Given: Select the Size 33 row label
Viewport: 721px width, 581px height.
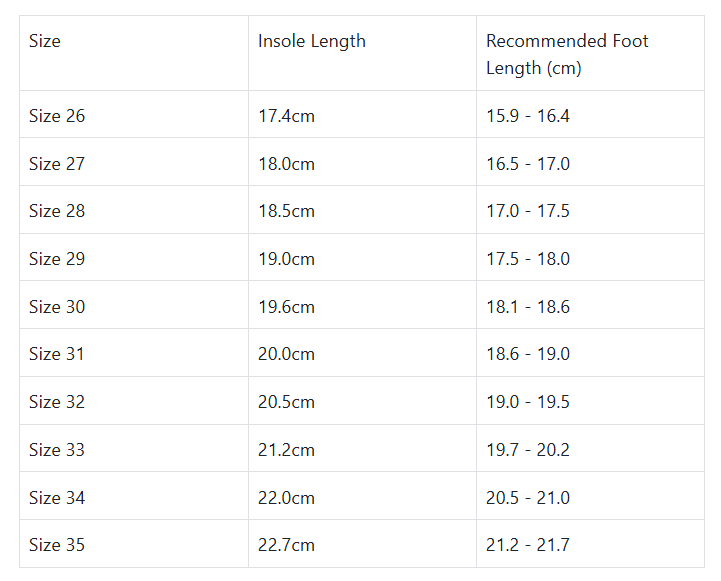Looking at the screenshot, I should 57,450.
